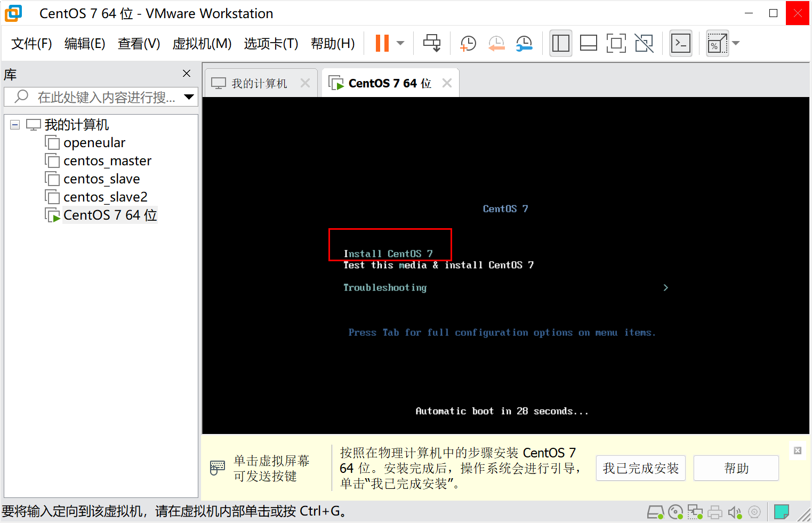
Task: Close the library panel
Action: (x=187, y=74)
